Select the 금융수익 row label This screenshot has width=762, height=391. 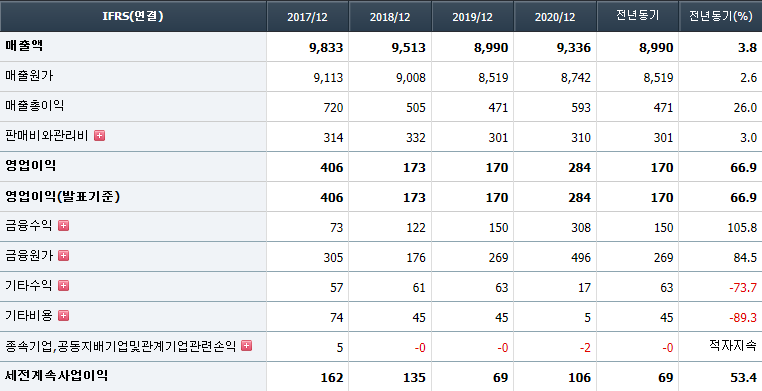coord(29,225)
